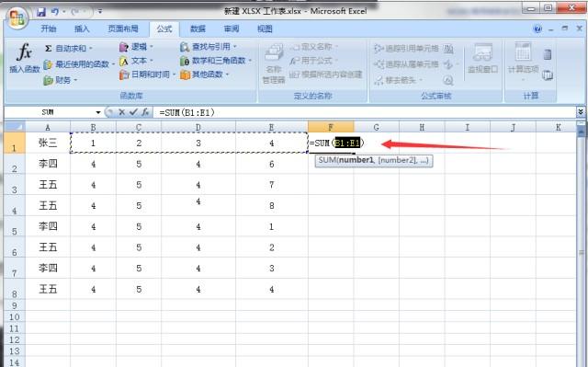Select cell A2 with 李四
588x367 pixels.
tap(48, 164)
